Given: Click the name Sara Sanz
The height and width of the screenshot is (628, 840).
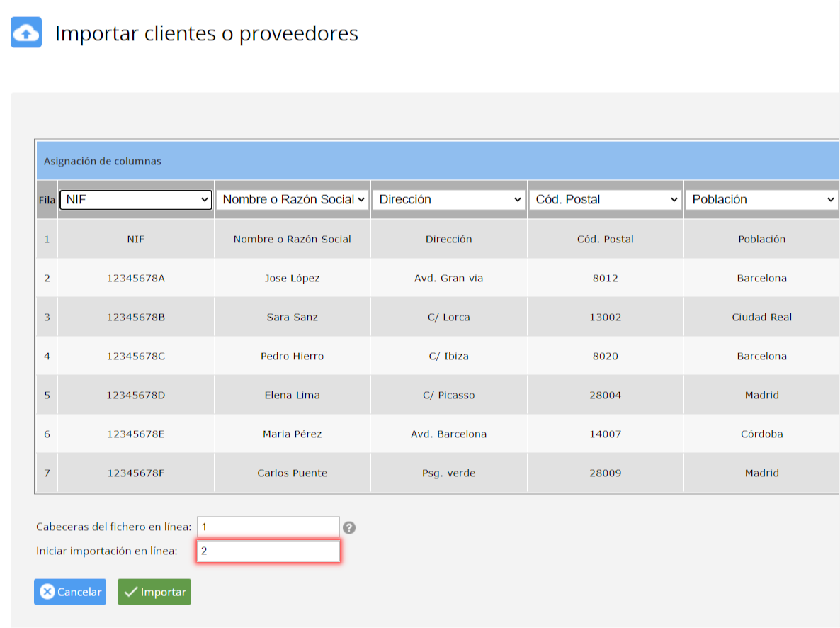Looking at the screenshot, I should 293,317.
